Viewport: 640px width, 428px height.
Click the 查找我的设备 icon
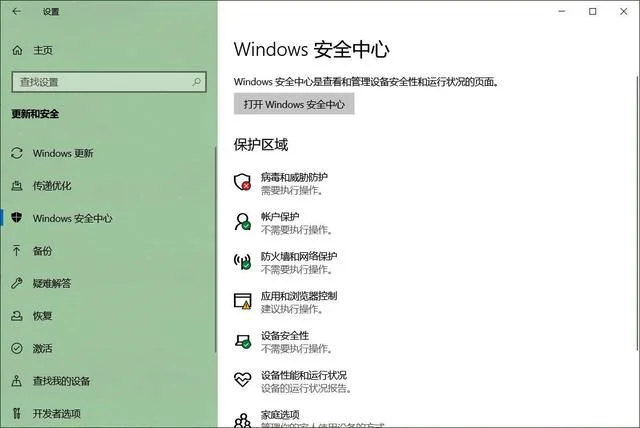point(16,381)
